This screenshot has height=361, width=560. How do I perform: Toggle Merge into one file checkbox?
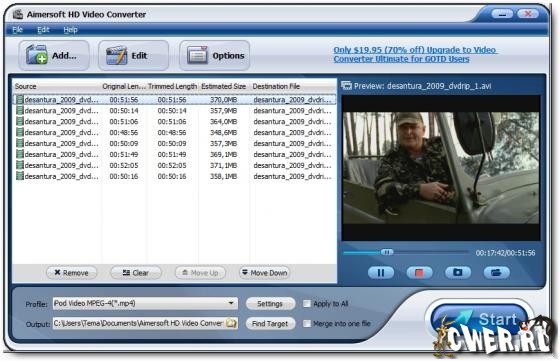pos(307,324)
